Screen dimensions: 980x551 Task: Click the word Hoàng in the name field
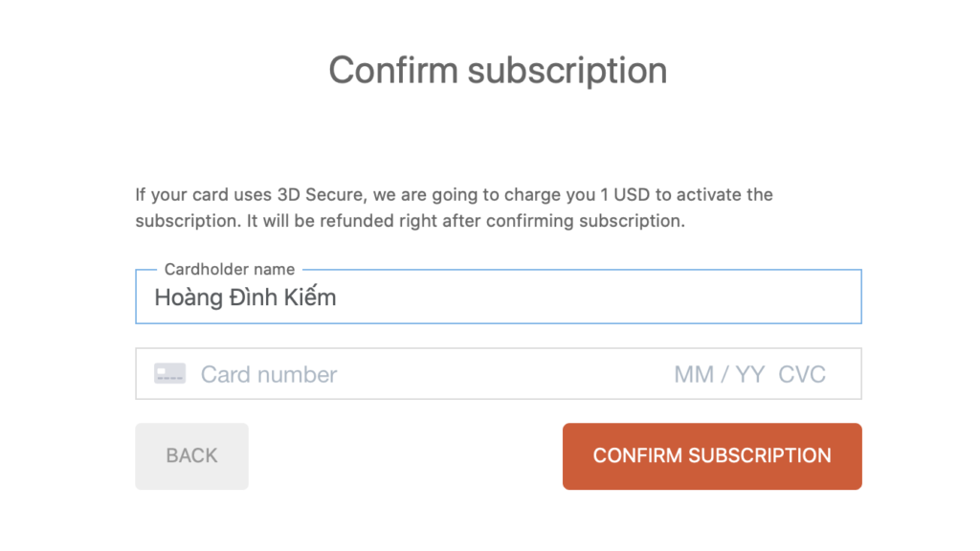click(x=189, y=298)
